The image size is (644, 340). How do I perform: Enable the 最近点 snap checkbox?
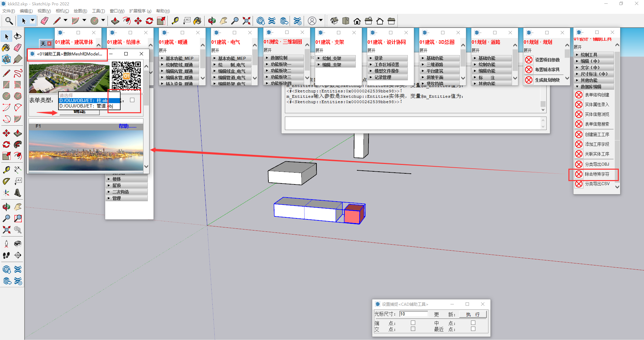coord(473,329)
